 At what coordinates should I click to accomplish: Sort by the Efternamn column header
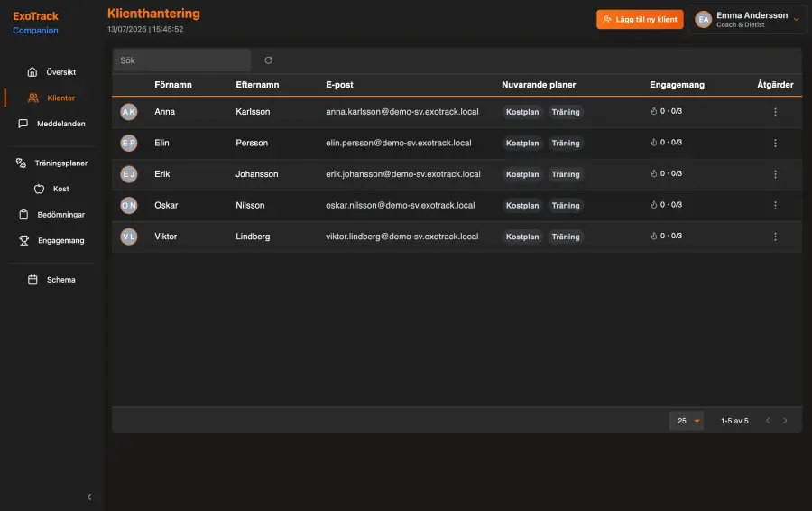tap(257, 85)
